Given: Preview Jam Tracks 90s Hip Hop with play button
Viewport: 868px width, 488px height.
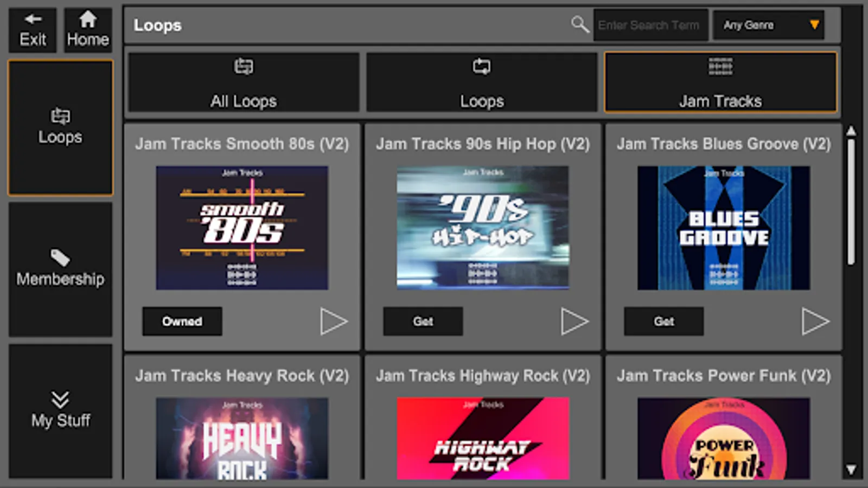Looking at the screenshot, I should click(575, 322).
